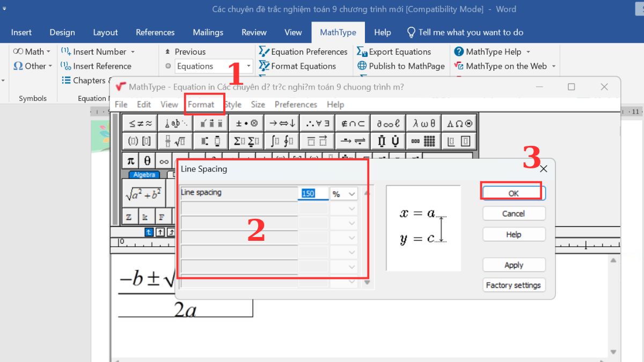Open the spaces and ellipses palette
This screenshot has width=644, height=362.
(x=175, y=123)
